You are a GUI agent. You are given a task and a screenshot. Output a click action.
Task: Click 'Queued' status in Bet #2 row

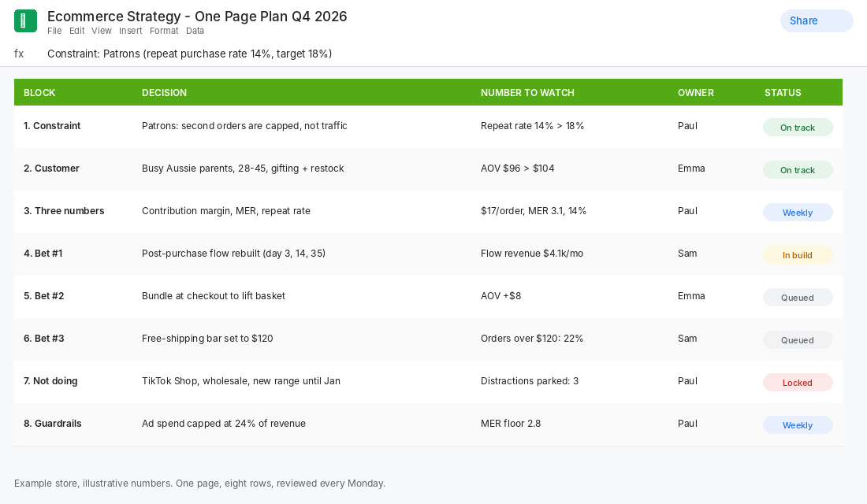click(x=798, y=298)
